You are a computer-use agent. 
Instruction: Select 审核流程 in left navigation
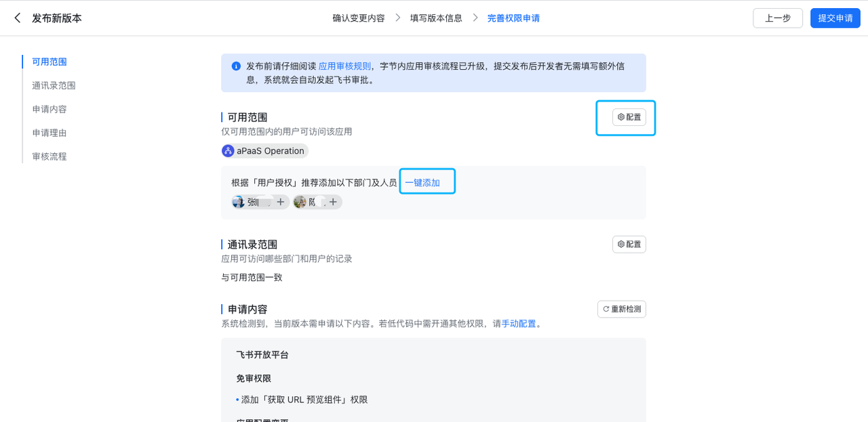click(50, 156)
